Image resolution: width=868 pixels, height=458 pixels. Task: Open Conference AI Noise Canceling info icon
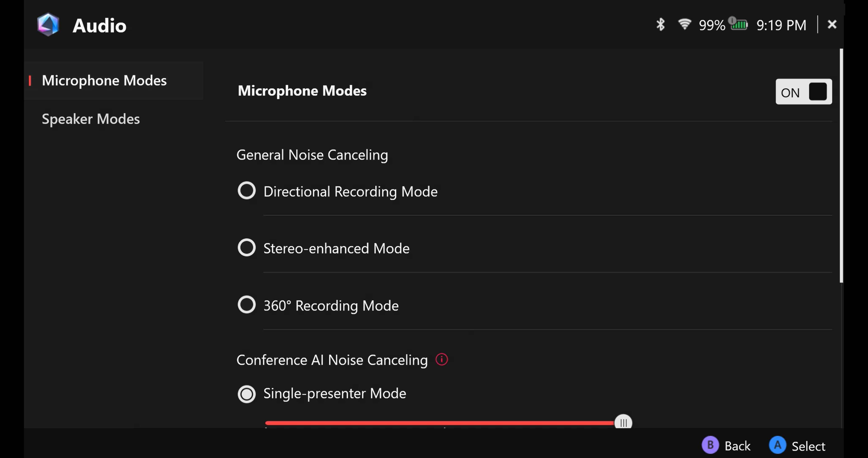[x=441, y=360]
